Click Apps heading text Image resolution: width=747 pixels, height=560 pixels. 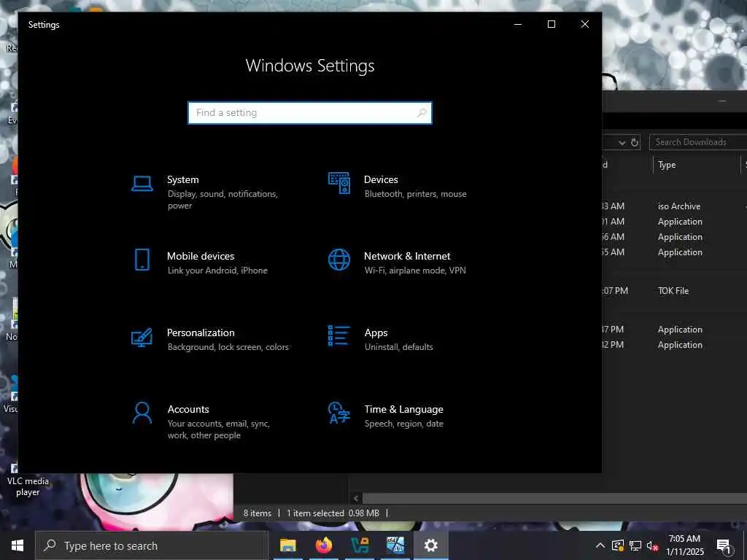[376, 332]
